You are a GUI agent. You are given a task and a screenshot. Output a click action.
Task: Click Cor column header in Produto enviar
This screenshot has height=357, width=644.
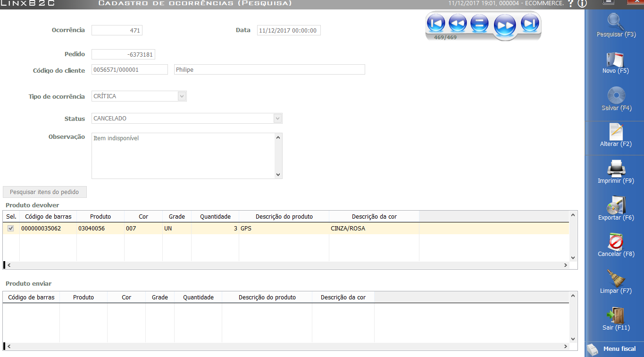pos(126,297)
